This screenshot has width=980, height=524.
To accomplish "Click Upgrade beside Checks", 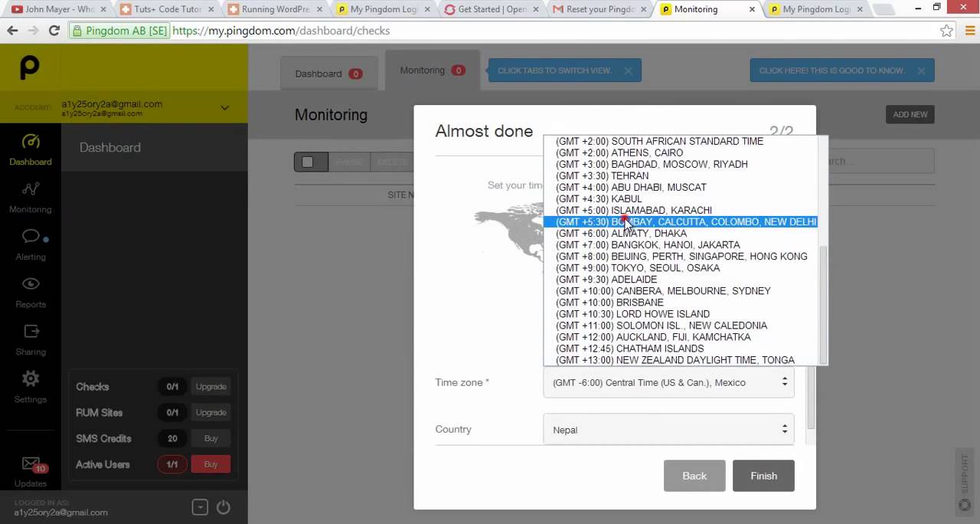I will pos(211,387).
